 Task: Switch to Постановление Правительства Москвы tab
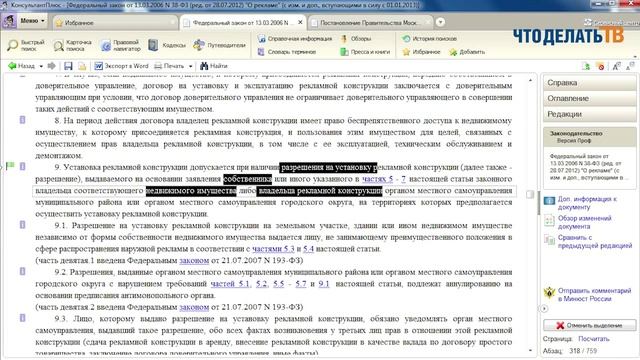(369, 23)
